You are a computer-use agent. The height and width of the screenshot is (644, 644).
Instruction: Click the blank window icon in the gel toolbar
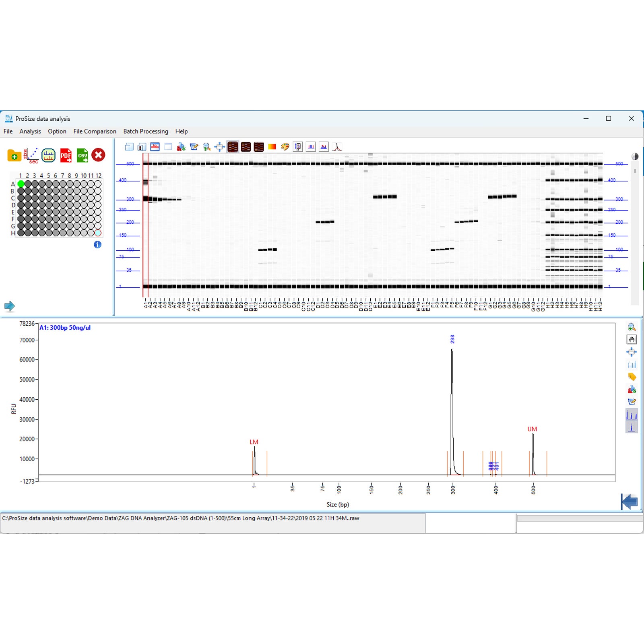(168, 147)
